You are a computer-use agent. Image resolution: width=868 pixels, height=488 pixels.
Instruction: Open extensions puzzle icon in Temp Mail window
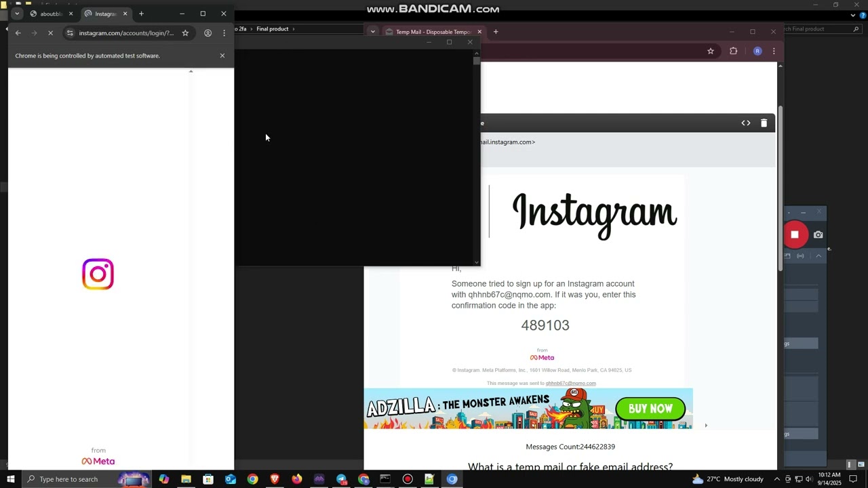(x=733, y=51)
